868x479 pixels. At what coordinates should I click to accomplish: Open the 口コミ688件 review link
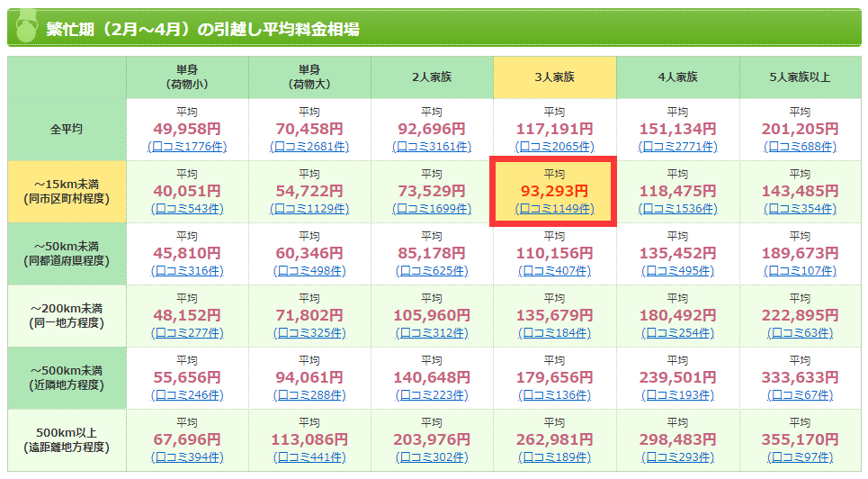pyautogui.click(x=800, y=147)
